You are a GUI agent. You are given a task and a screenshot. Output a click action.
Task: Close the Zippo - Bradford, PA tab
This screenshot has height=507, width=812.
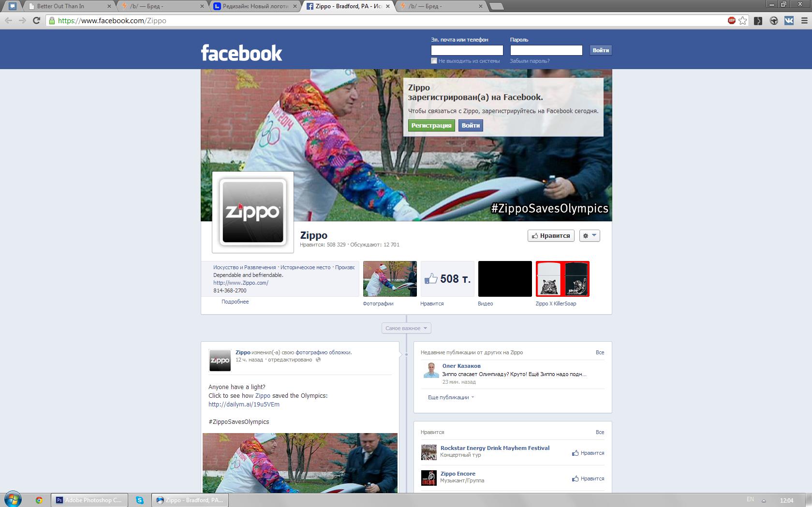[x=388, y=6]
